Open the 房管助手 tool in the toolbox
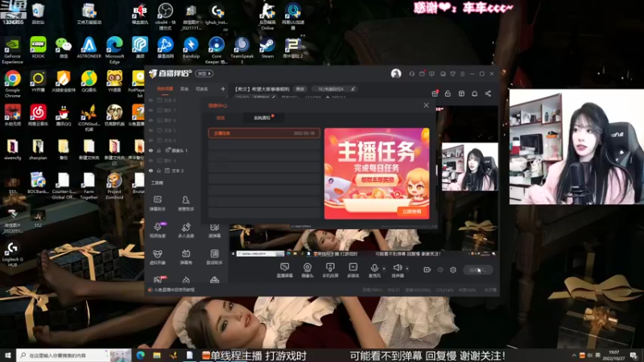Image resolution: width=644 pixels, height=362 pixels. 186,204
